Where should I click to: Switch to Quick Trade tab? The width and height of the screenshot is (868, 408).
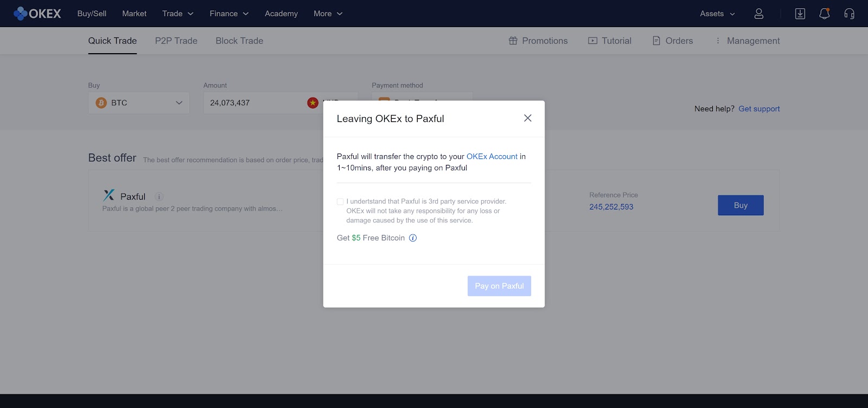112,41
